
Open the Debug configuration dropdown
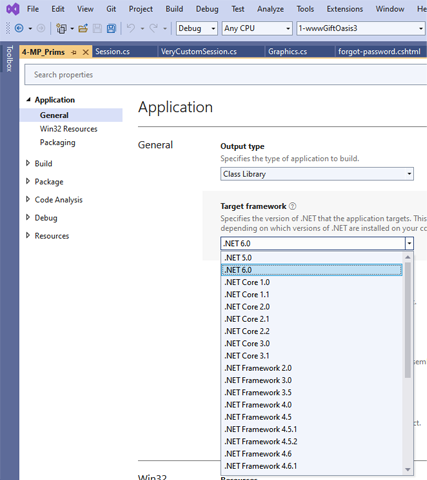[x=197, y=28]
